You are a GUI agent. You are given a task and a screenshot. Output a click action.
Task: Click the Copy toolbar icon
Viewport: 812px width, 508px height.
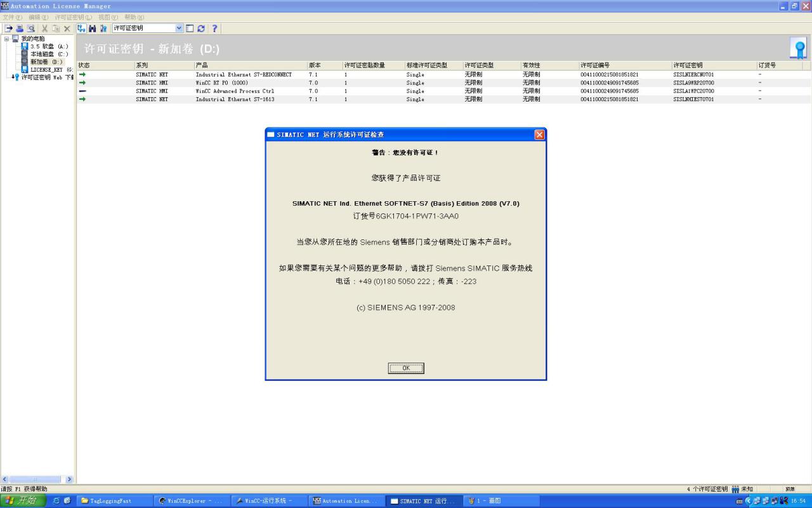pos(56,29)
